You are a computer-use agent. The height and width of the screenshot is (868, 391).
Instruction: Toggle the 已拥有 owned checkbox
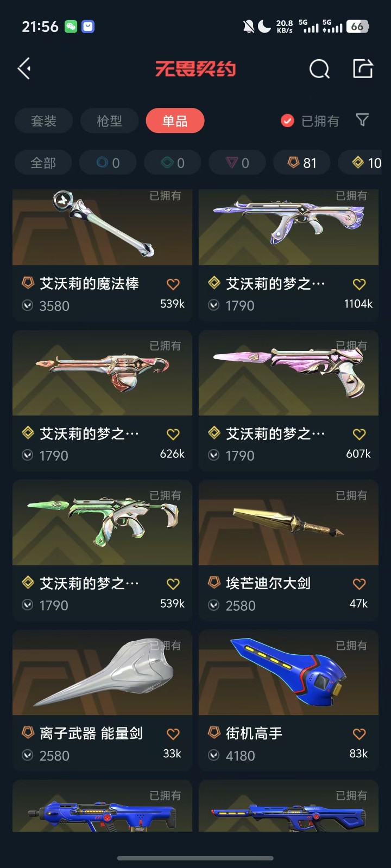(287, 120)
